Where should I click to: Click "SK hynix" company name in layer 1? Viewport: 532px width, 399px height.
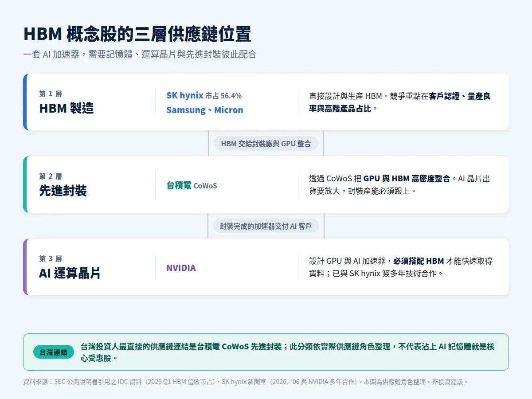185,95
